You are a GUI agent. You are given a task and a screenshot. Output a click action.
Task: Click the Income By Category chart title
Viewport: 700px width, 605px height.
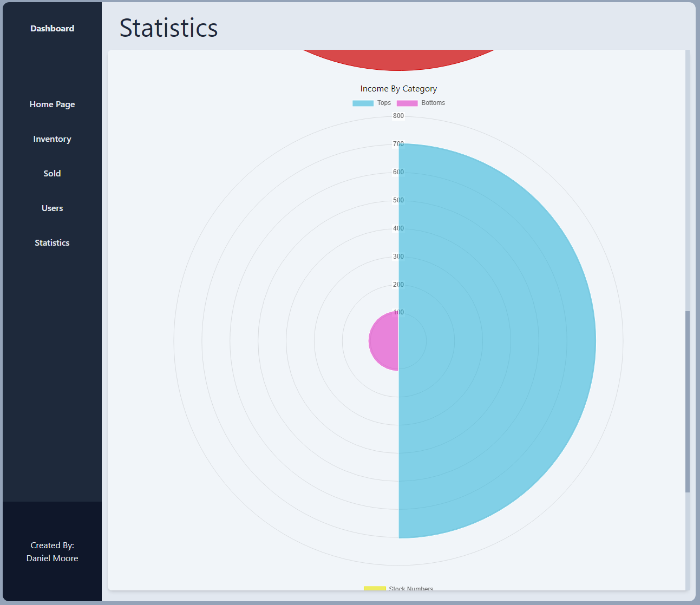(x=398, y=89)
